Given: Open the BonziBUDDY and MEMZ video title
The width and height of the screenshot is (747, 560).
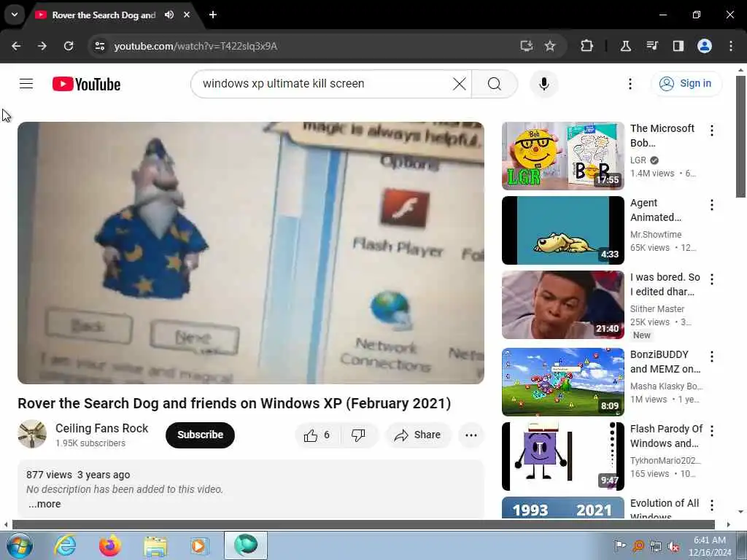Looking at the screenshot, I should click(x=665, y=362).
